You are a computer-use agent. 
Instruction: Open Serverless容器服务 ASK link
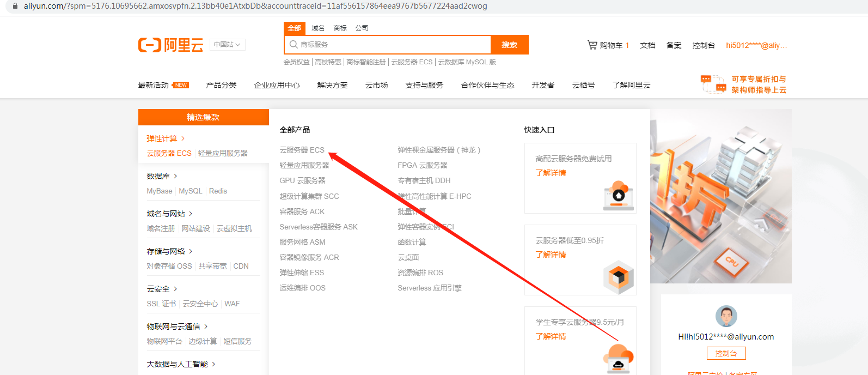(x=319, y=227)
